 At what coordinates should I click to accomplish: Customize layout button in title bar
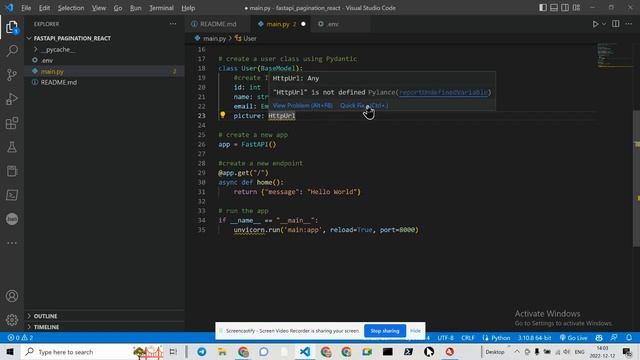click(x=576, y=7)
